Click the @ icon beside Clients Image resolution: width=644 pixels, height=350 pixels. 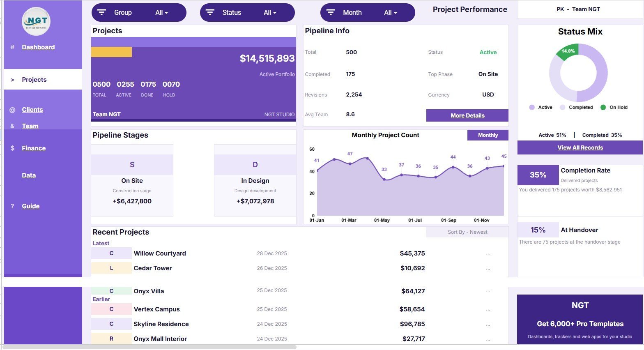click(x=12, y=110)
